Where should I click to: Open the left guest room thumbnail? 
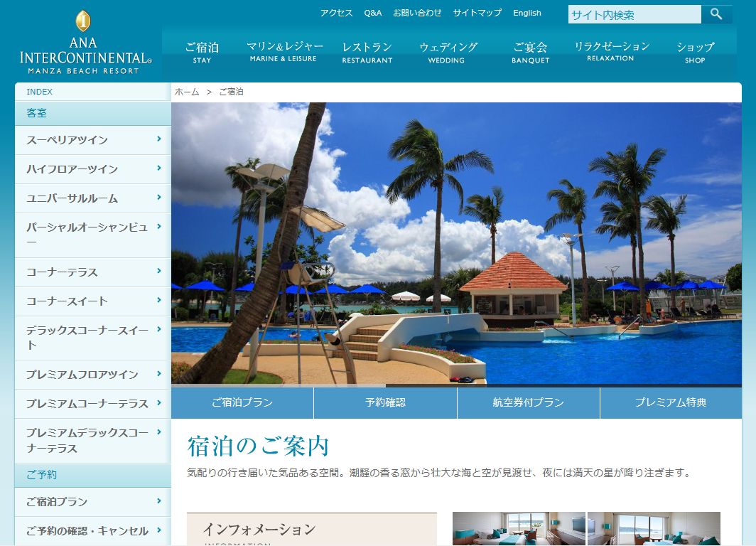point(519,529)
